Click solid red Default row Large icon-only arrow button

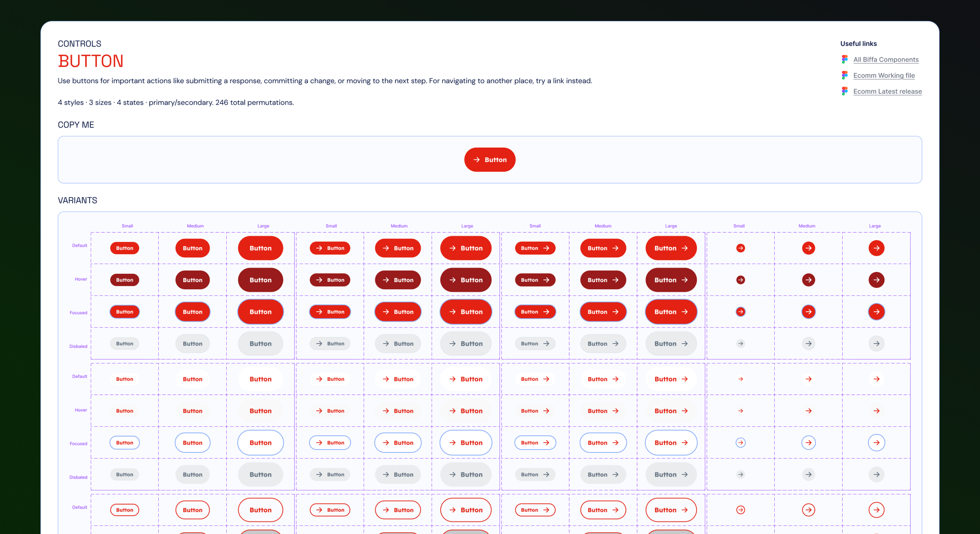click(876, 248)
